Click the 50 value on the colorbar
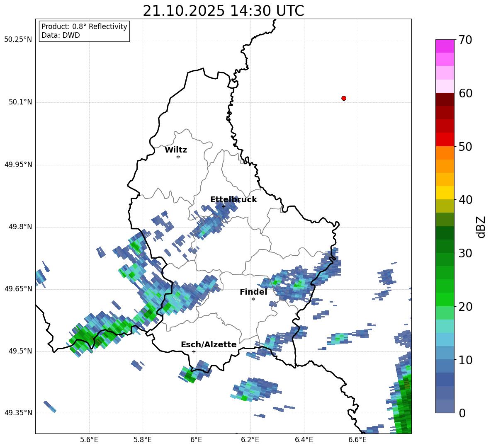491x448 pixels. pos(465,147)
